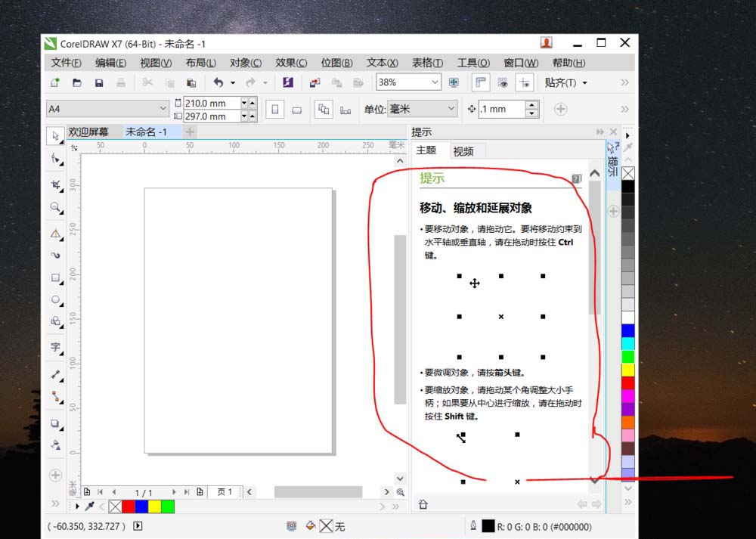Image resolution: width=756 pixels, height=539 pixels.
Task: Activate the Zoom tool in toolbox
Action: [56, 207]
